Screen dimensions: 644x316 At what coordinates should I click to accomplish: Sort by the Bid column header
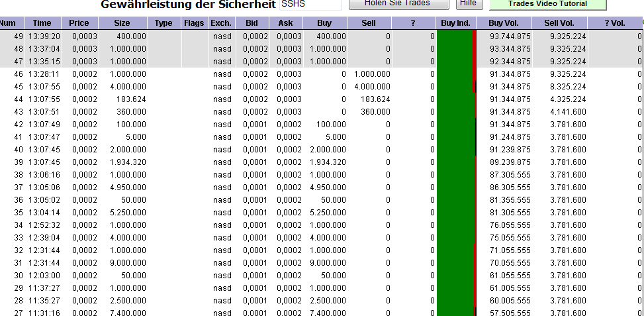252,23
